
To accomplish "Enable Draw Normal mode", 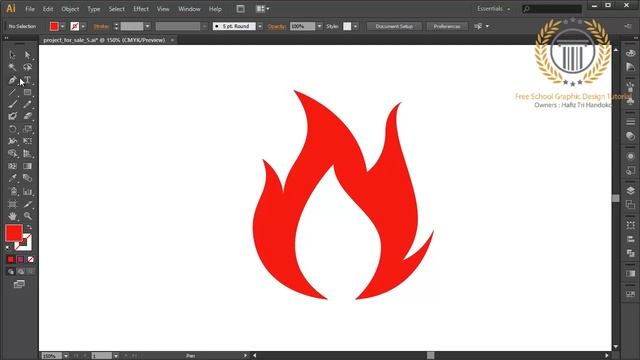I will 11,271.
